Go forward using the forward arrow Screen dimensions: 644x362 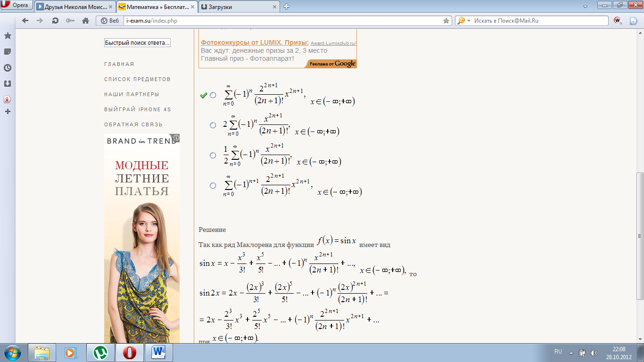click(x=40, y=21)
